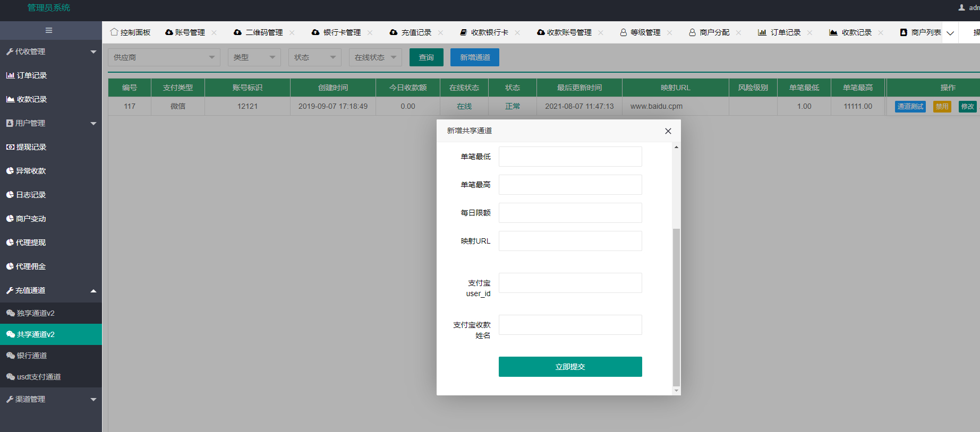This screenshot has height=432, width=980.
Task: Open the 在线状态 dropdown filter
Action: pyautogui.click(x=376, y=57)
